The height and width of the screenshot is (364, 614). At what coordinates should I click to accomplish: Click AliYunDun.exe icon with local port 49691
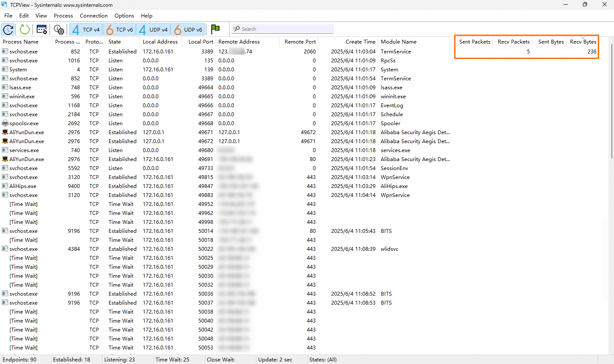[x=5, y=159]
